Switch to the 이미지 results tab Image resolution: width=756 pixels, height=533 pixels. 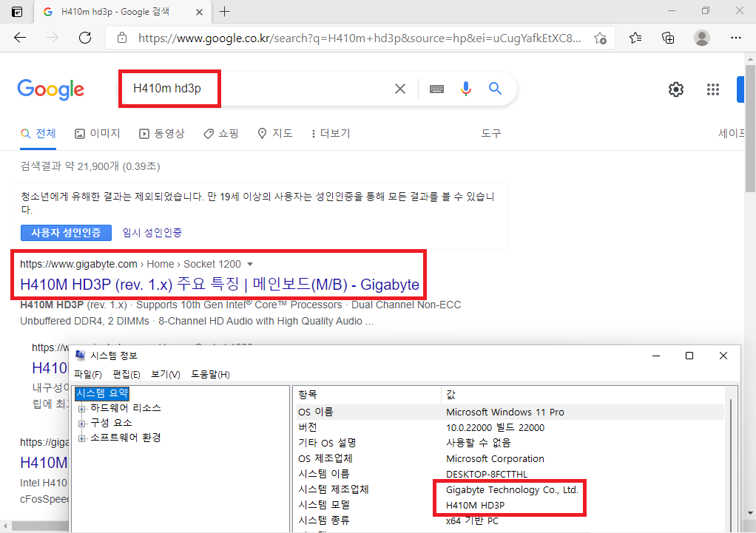[x=98, y=134]
